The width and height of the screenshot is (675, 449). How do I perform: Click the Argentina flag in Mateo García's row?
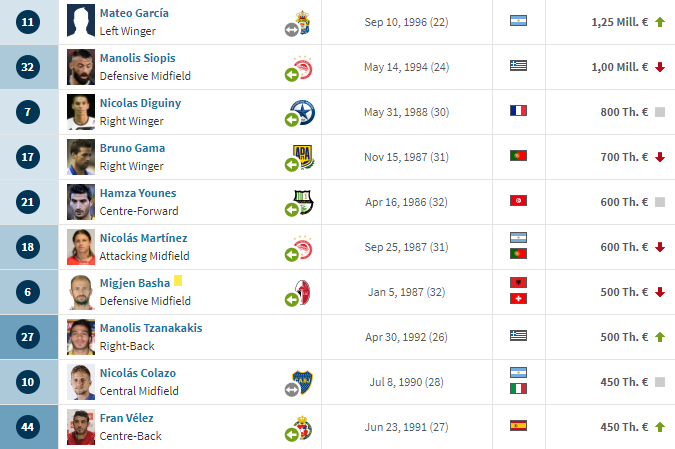(x=518, y=20)
